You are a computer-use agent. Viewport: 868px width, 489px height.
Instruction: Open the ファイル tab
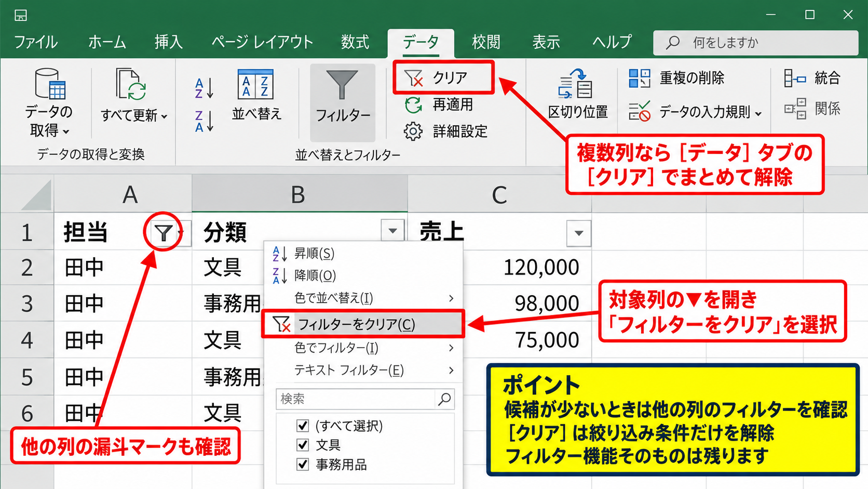click(36, 42)
